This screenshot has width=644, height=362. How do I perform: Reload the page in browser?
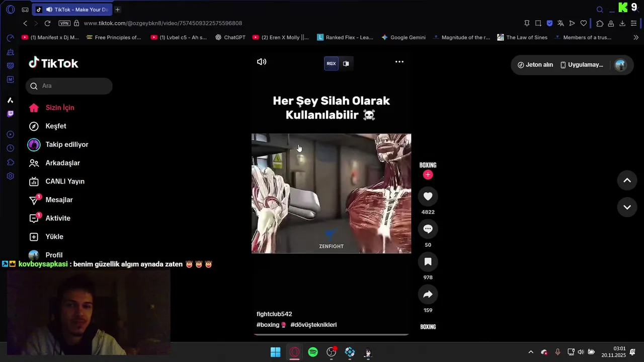[x=47, y=23]
